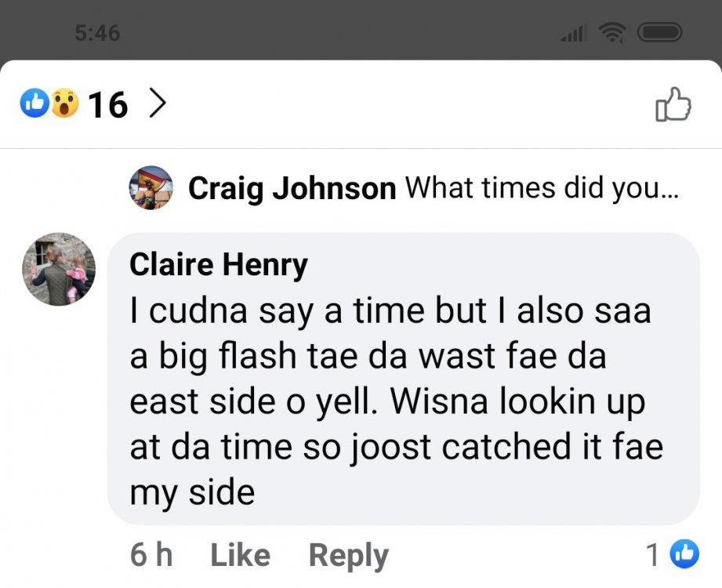Open the 16 reactions count
This screenshot has width=722, height=588.
[x=107, y=105]
